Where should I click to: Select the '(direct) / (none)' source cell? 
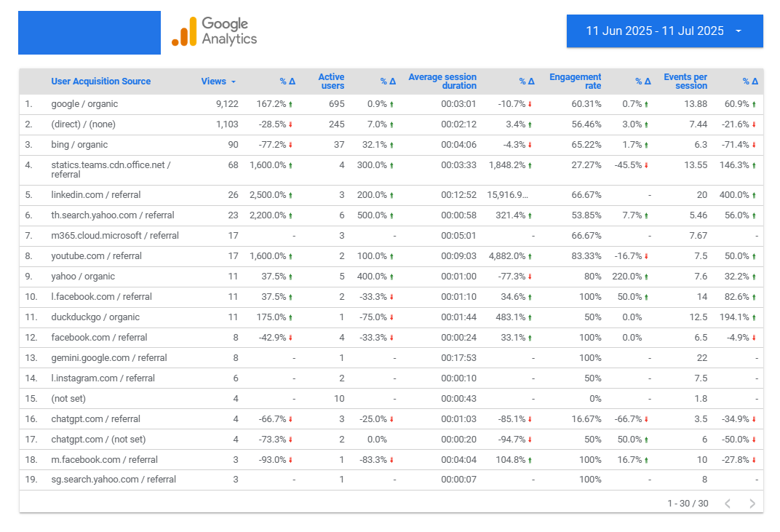pyautogui.click(x=83, y=124)
